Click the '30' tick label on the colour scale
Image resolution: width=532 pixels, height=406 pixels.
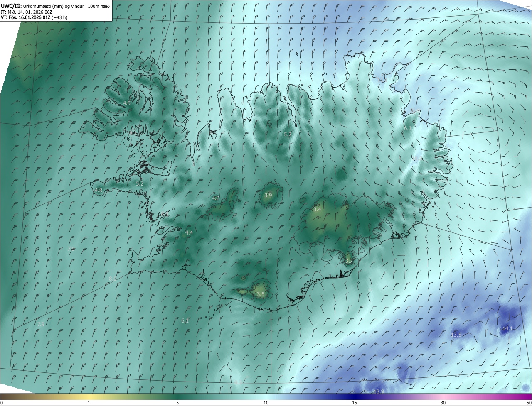click(x=443, y=403)
